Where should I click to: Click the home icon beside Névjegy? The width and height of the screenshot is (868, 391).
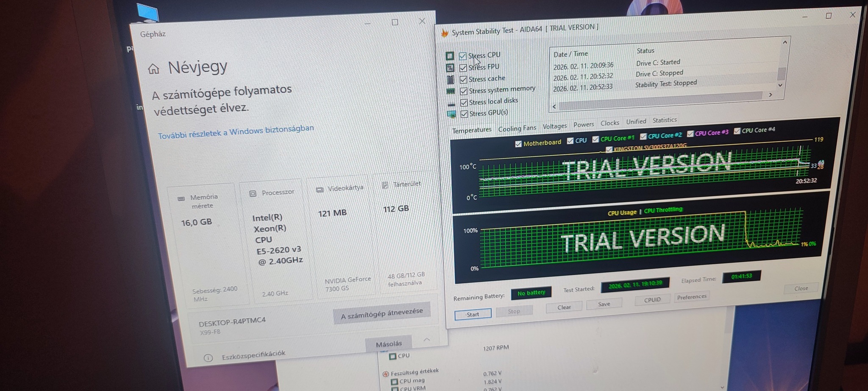[153, 69]
